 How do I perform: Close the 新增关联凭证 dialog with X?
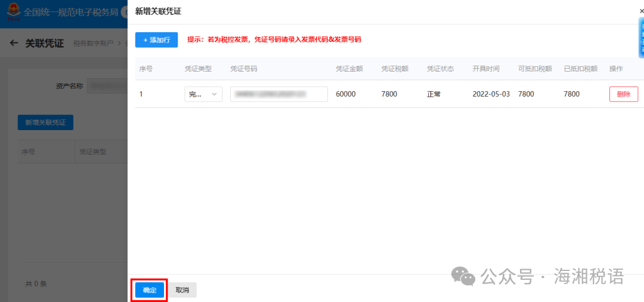[642, 11]
